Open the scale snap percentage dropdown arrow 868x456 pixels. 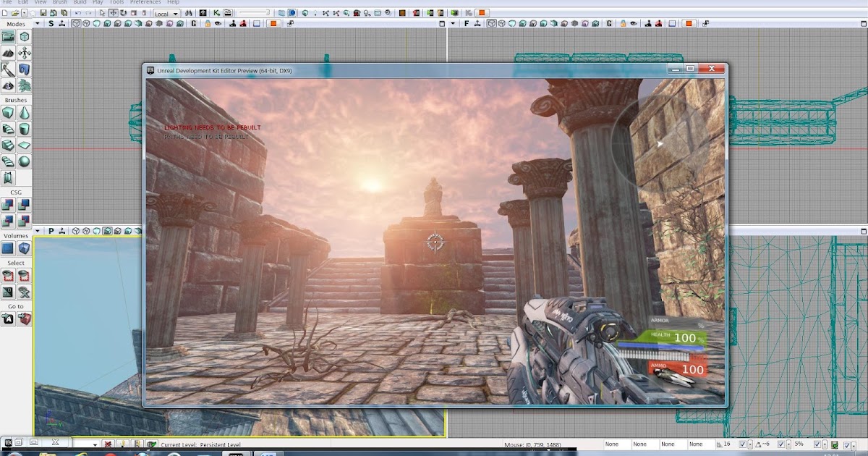tap(825, 444)
